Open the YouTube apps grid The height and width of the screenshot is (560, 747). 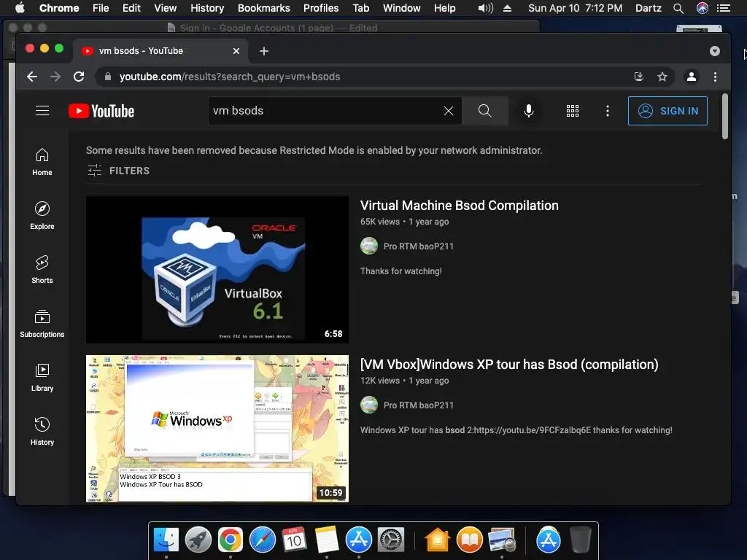(x=573, y=111)
